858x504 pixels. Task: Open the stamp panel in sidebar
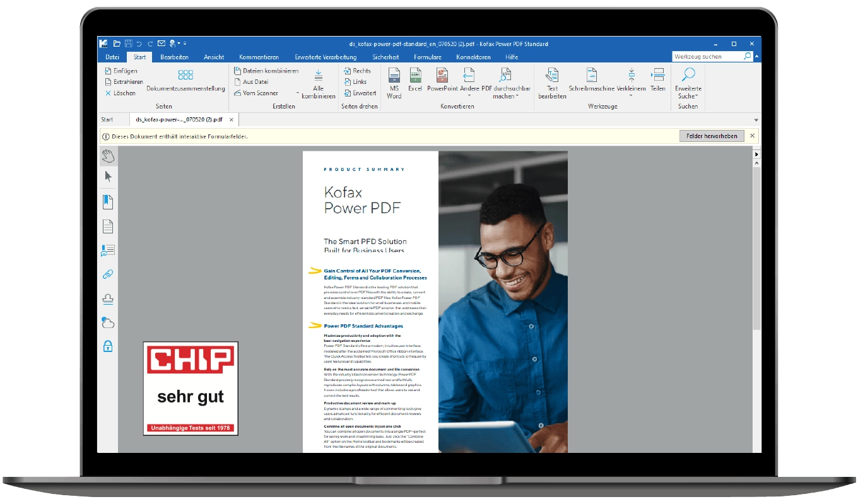point(108,298)
